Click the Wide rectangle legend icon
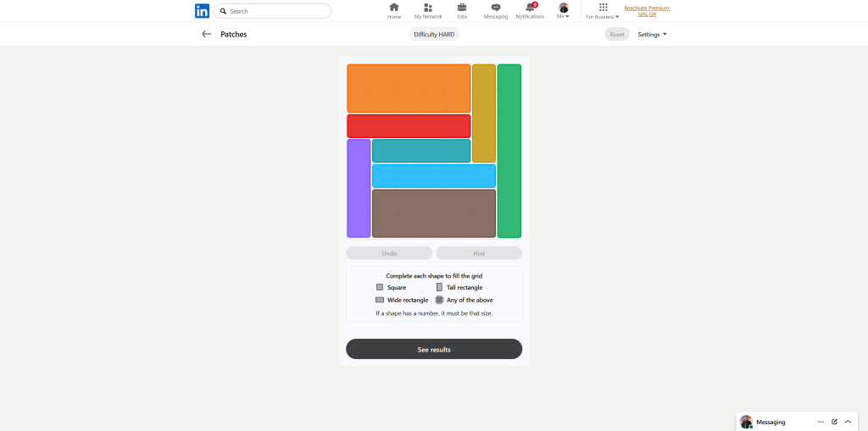The width and height of the screenshot is (868, 431). (x=380, y=300)
